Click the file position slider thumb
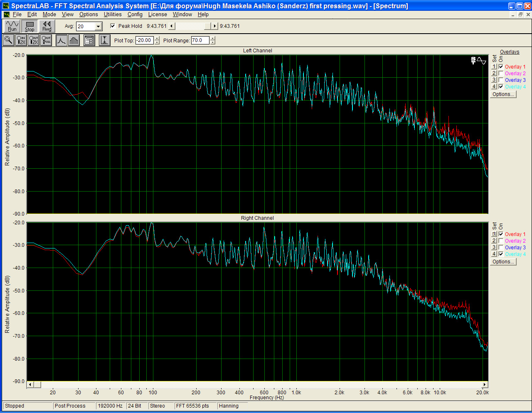The width and height of the screenshot is (532, 413). [207, 26]
